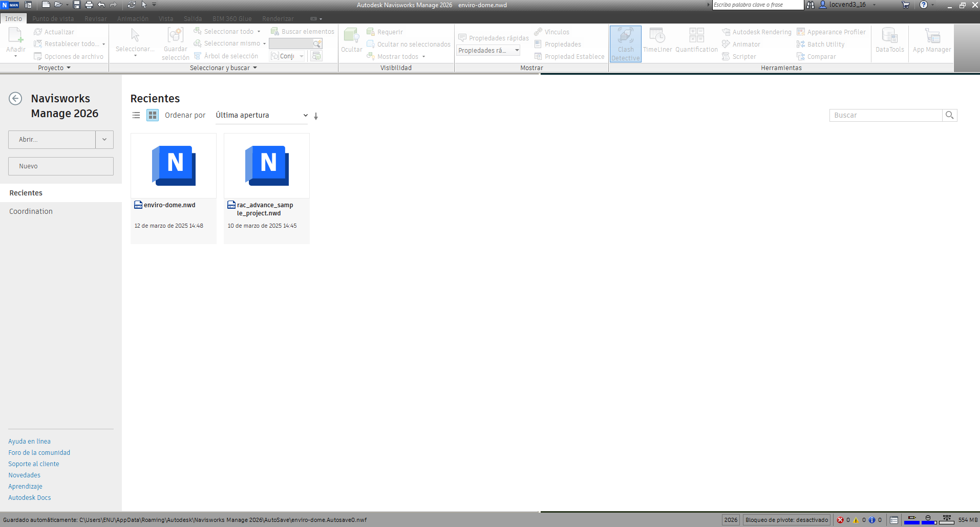This screenshot has height=527, width=980.
Task: Click the Buscar search field
Action: click(886, 115)
